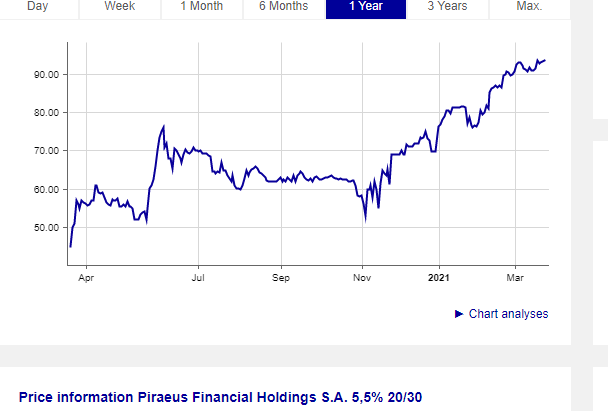The width and height of the screenshot is (608, 411).
Task: Open the 1 Month chart view
Action: 201,7
